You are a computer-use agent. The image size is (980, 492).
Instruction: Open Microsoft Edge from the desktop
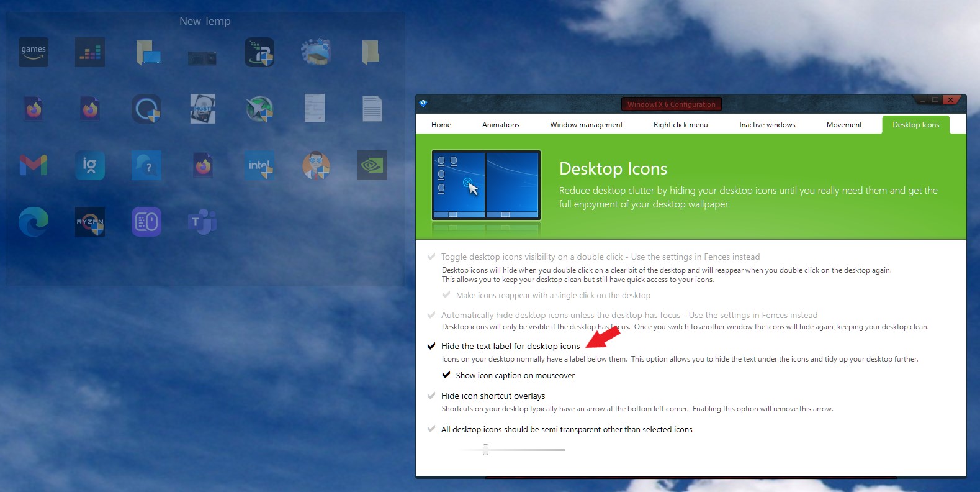point(34,222)
